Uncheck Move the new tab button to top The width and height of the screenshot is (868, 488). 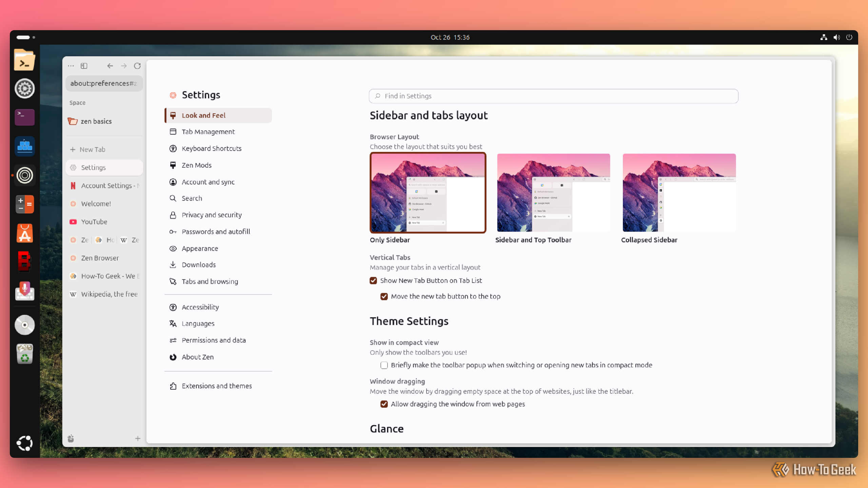(384, 297)
